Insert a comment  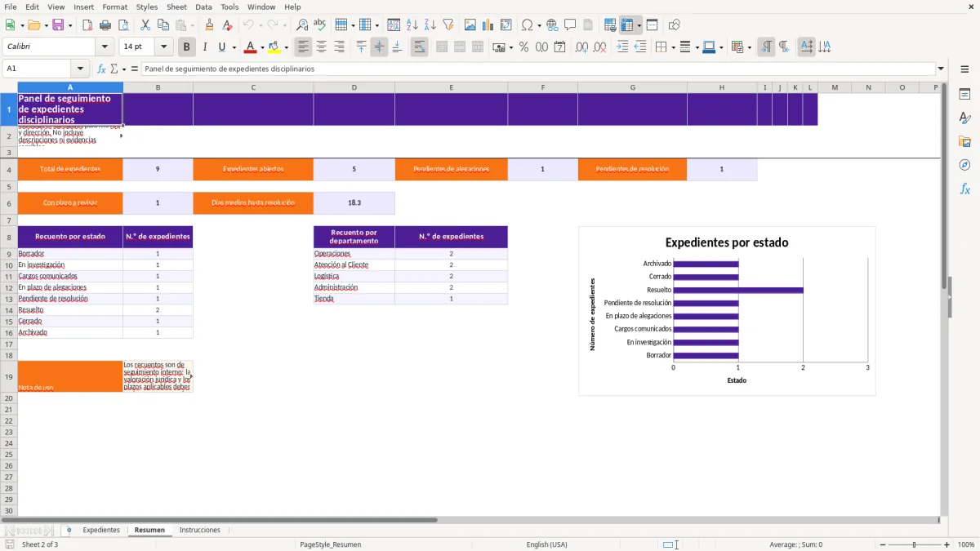[570, 25]
